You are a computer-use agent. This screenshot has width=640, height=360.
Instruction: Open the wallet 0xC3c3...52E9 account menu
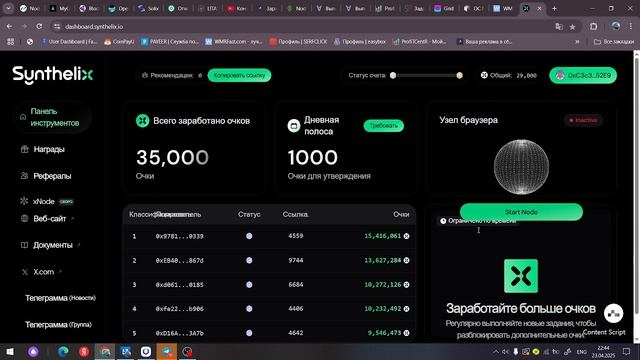coord(583,75)
